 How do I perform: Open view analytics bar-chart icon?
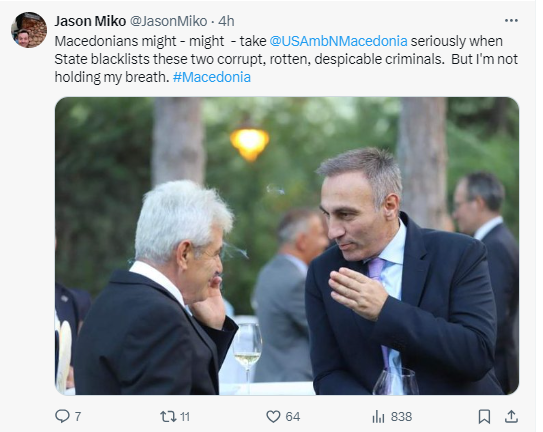pos(378,416)
